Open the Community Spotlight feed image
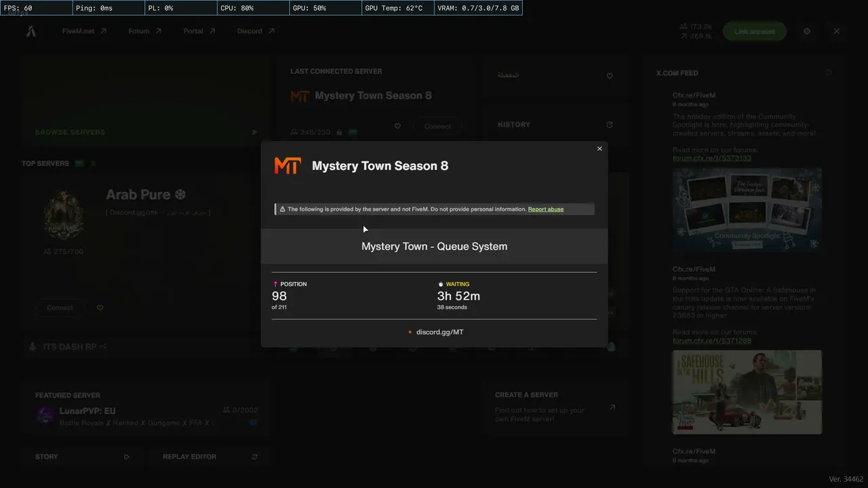 point(747,210)
